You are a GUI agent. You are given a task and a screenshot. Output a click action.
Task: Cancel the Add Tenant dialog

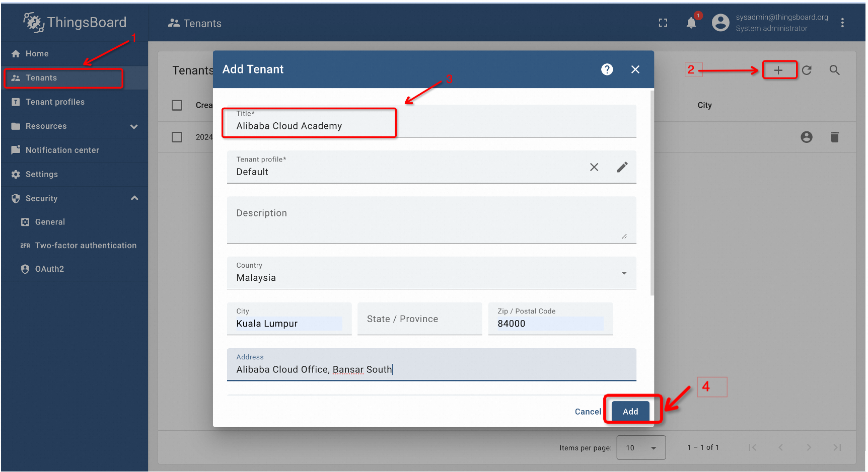[x=588, y=412]
